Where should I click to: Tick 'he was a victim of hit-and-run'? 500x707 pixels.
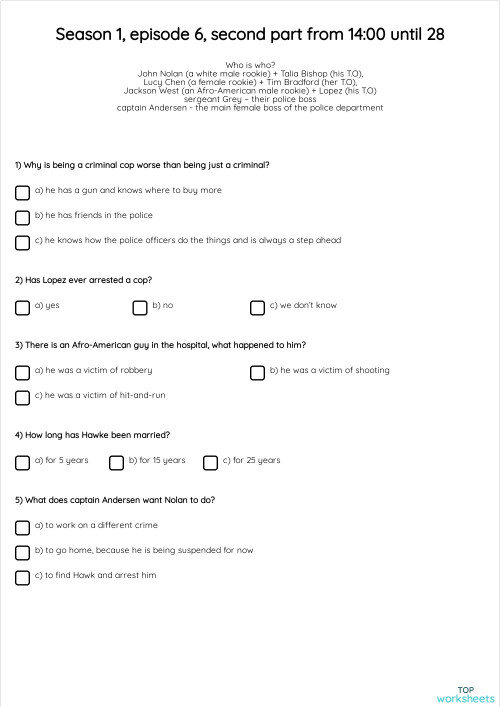tap(22, 398)
